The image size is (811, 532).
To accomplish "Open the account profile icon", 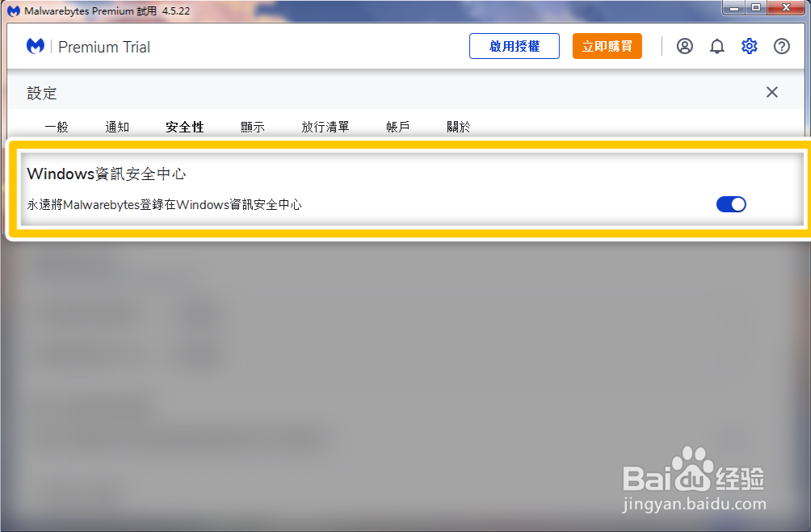I will point(684,47).
